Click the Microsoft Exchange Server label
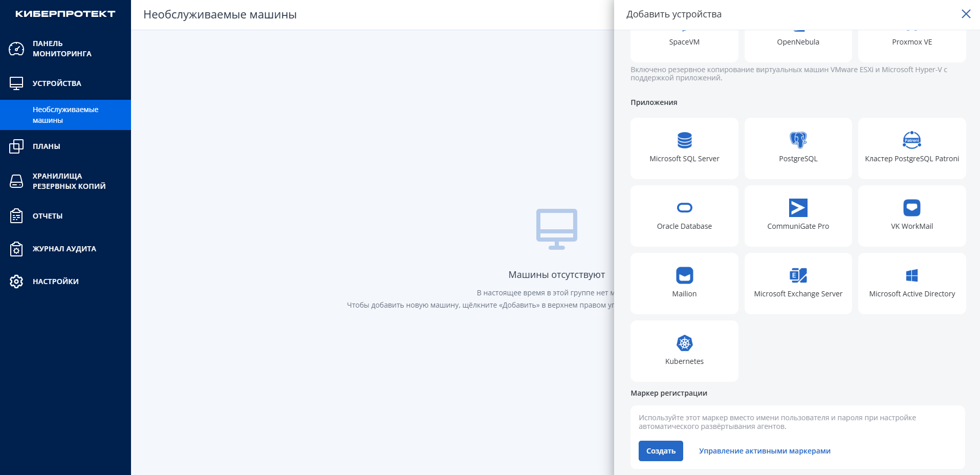This screenshot has width=980, height=475. [x=798, y=294]
